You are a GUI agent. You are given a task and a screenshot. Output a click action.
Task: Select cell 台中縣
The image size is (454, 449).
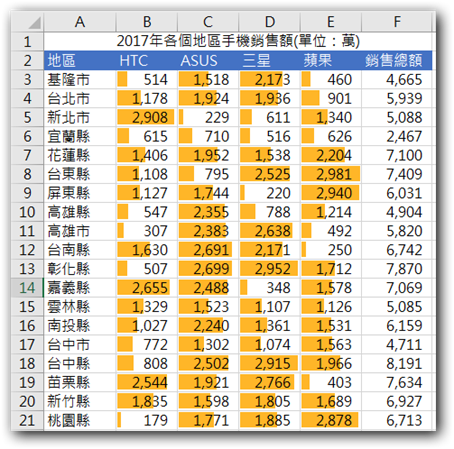(x=80, y=363)
